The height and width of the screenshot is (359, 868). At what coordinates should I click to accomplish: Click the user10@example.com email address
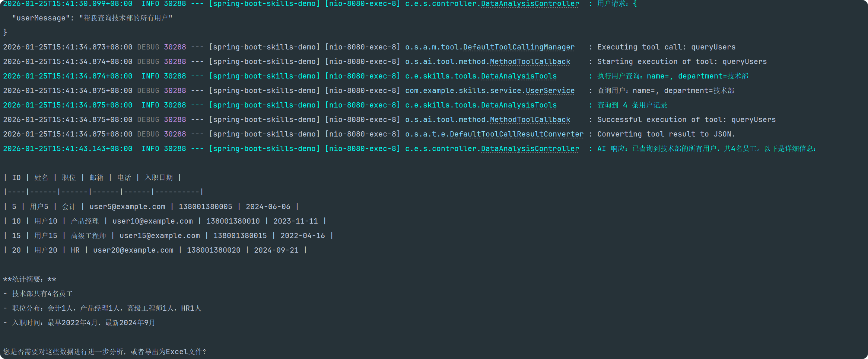point(152,221)
